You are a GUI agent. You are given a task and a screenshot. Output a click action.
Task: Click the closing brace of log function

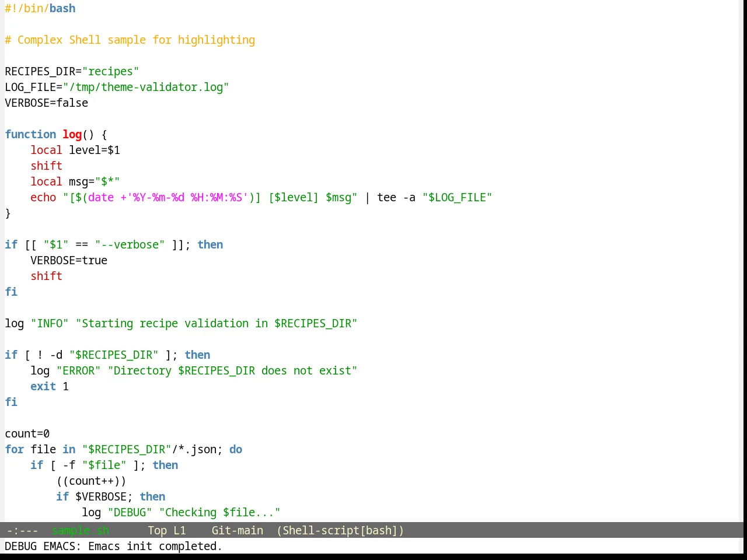click(x=8, y=213)
